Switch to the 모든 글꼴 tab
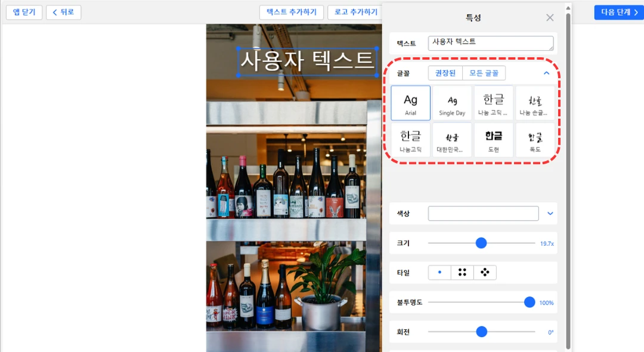The height and width of the screenshot is (352, 644). (484, 73)
